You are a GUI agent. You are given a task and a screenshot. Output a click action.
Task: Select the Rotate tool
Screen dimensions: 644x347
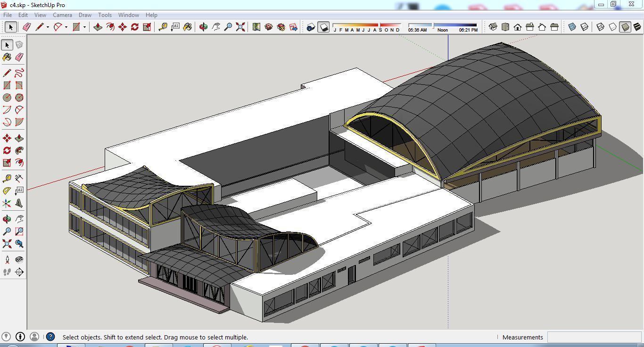click(7, 150)
